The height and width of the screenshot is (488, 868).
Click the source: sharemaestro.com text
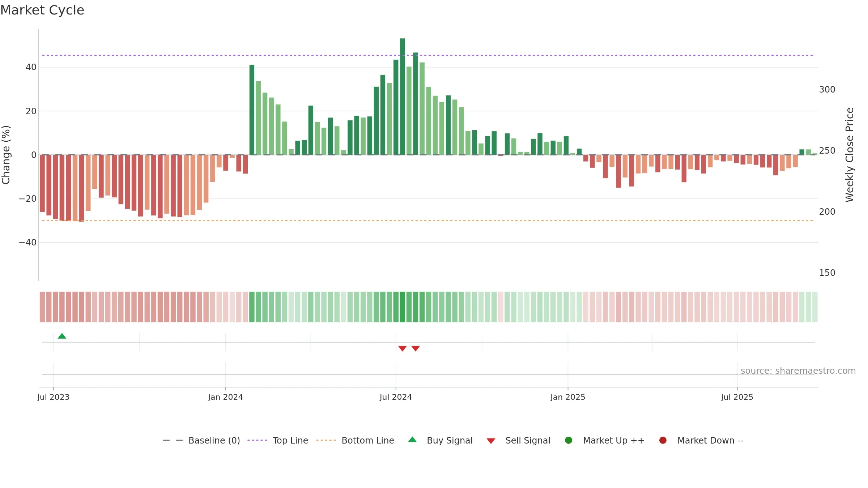[798, 371]
